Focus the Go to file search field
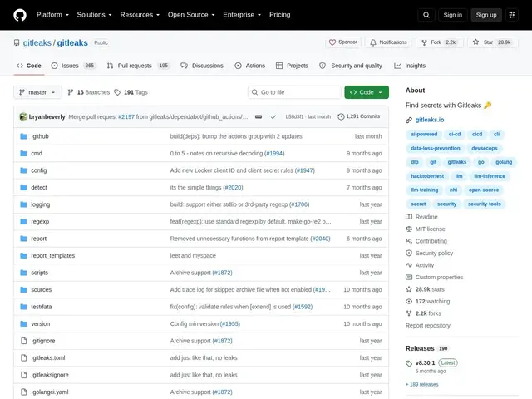The image size is (532, 399). (x=294, y=92)
